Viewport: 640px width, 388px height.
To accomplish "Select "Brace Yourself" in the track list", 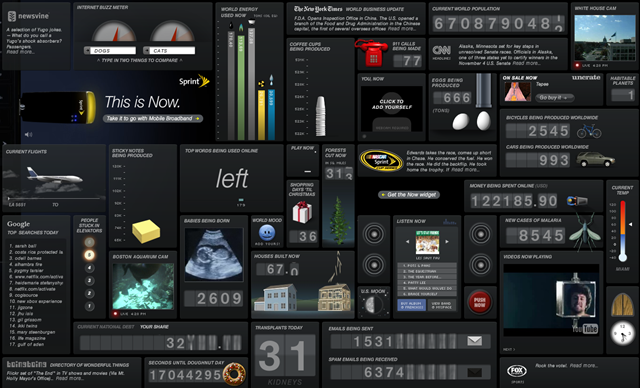I will 427,294.
